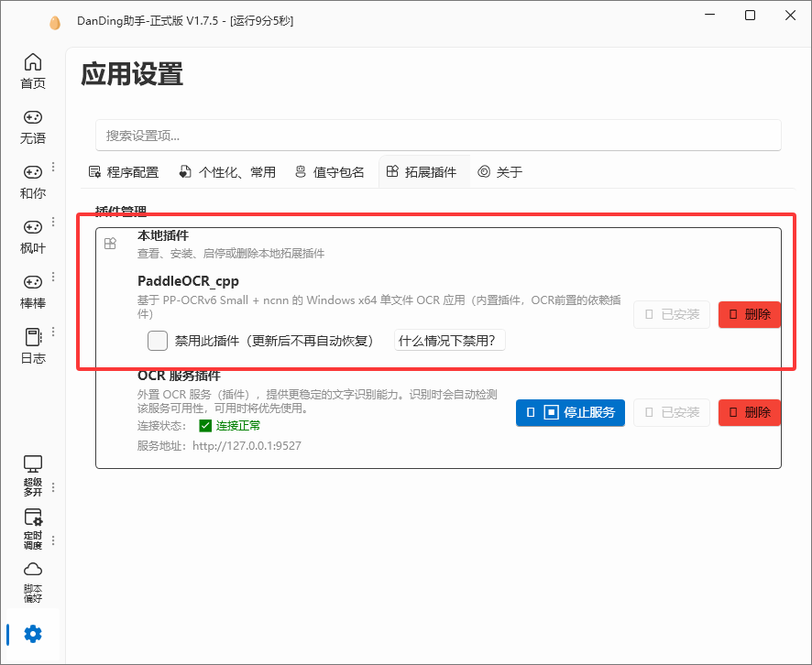The width and height of the screenshot is (812, 665).
Task: Switch to the 程序配置 tab
Action: coord(124,172)
